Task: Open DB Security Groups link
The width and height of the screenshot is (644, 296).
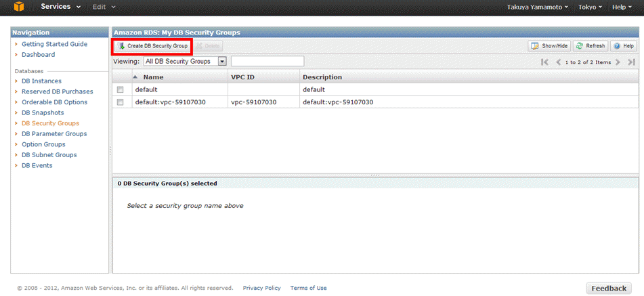Action: [50, 123]
